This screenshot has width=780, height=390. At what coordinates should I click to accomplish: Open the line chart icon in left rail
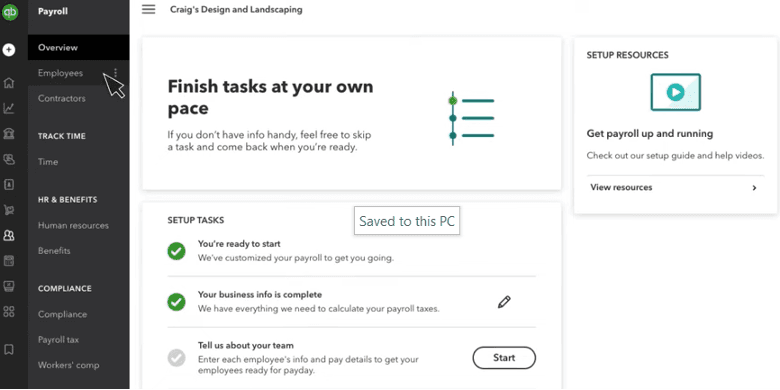9,108
